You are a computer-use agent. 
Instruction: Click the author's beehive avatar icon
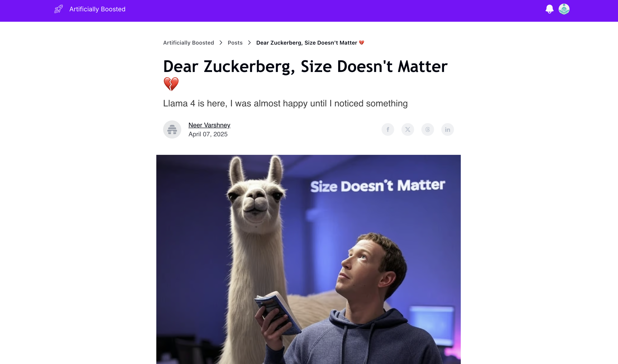pos(172,129)
